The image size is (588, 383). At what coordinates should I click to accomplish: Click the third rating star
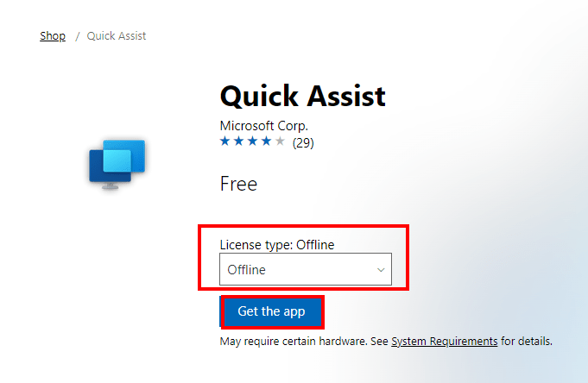(253, 141)
